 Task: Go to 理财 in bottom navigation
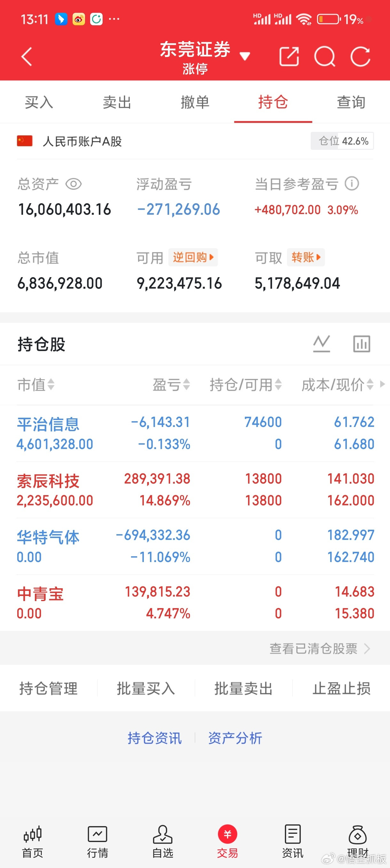[358, 841]
